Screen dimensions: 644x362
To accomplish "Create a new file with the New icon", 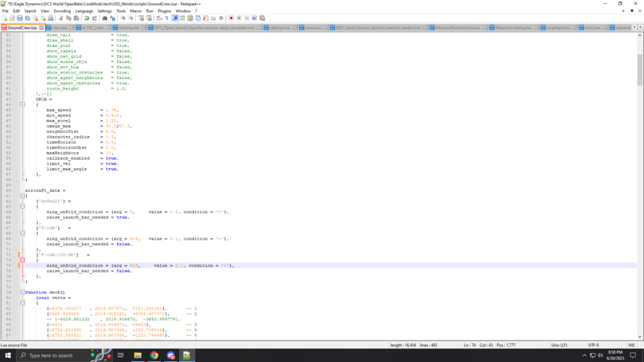I will coord(5,18).
